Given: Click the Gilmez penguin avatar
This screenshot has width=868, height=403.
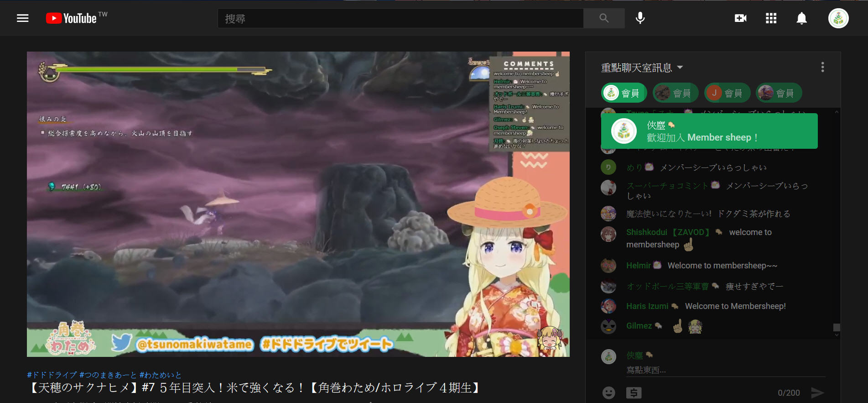Looking at the screenshot, I should [x=608, y=326].
